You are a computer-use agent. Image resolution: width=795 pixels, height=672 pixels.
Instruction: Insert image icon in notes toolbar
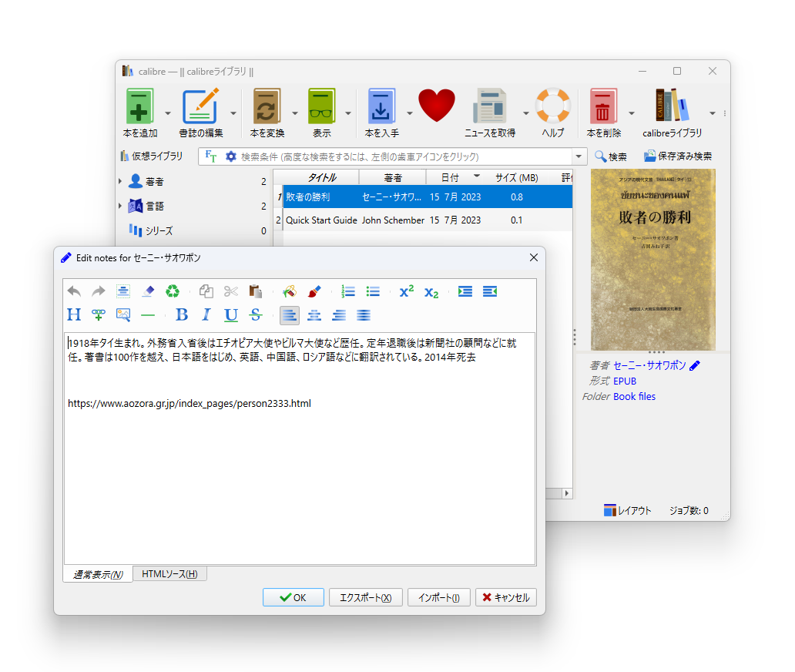tap(122, 315)
